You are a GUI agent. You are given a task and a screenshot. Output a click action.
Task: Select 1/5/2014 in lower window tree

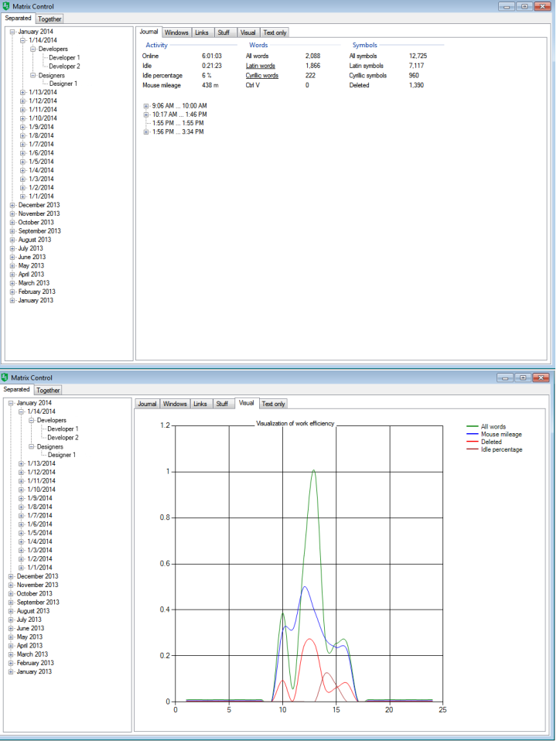click(39, 533)
